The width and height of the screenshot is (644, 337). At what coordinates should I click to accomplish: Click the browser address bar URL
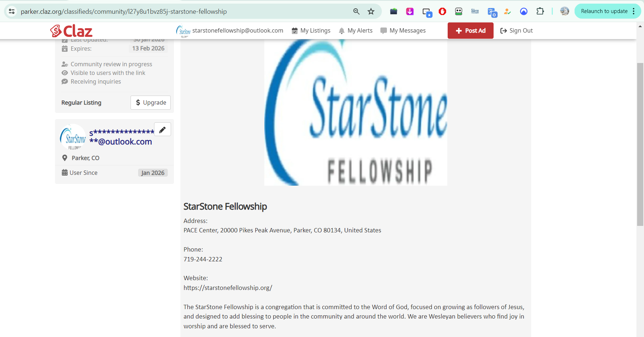coord(124,12)
